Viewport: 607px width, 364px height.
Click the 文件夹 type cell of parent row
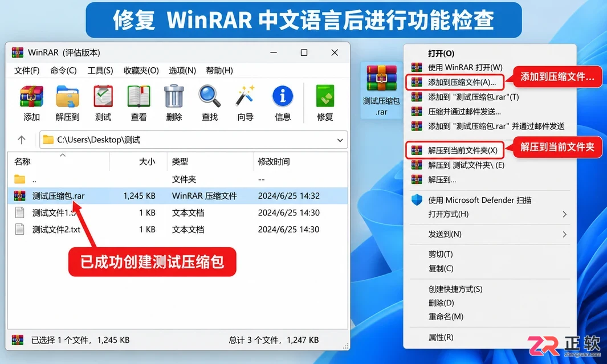pos(184,179)
